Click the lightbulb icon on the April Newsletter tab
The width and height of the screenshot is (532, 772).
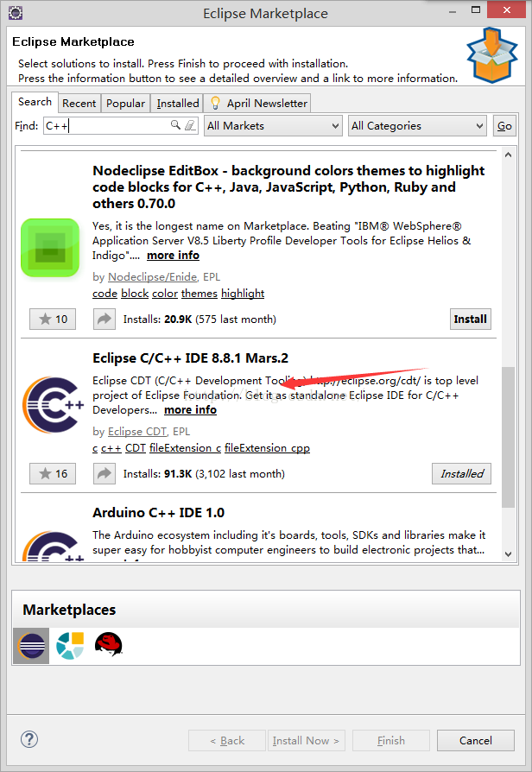pyautogui.click(x=215, y=103)
